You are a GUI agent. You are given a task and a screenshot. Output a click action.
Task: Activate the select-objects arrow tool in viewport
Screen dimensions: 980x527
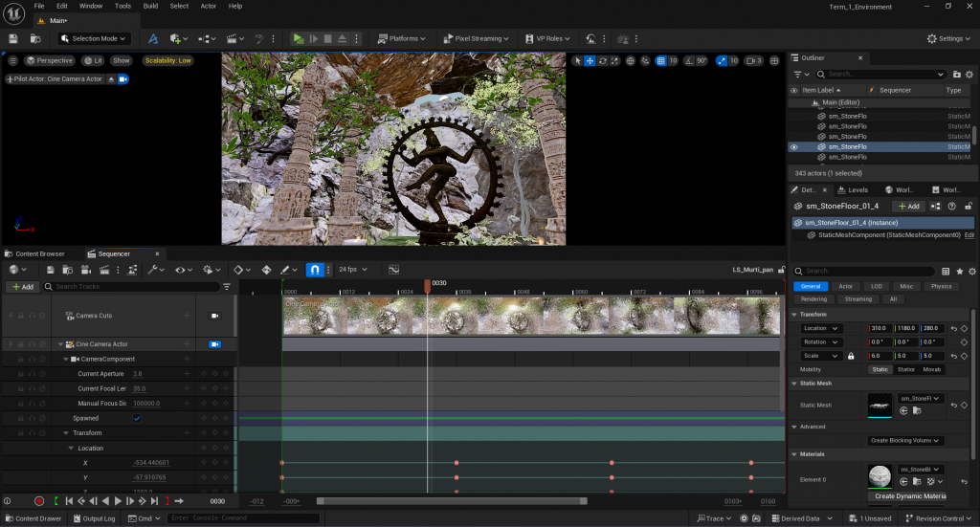pos(577,60)
